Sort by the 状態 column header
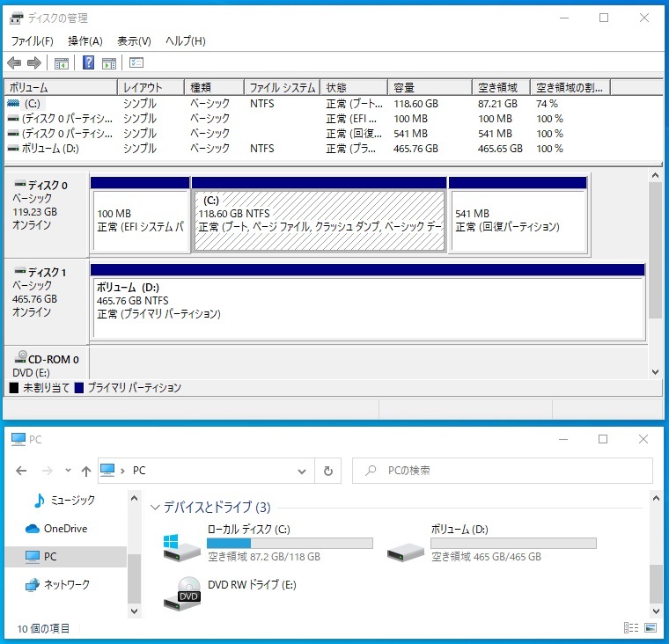669x644 pixels. [x=354, y=87]
